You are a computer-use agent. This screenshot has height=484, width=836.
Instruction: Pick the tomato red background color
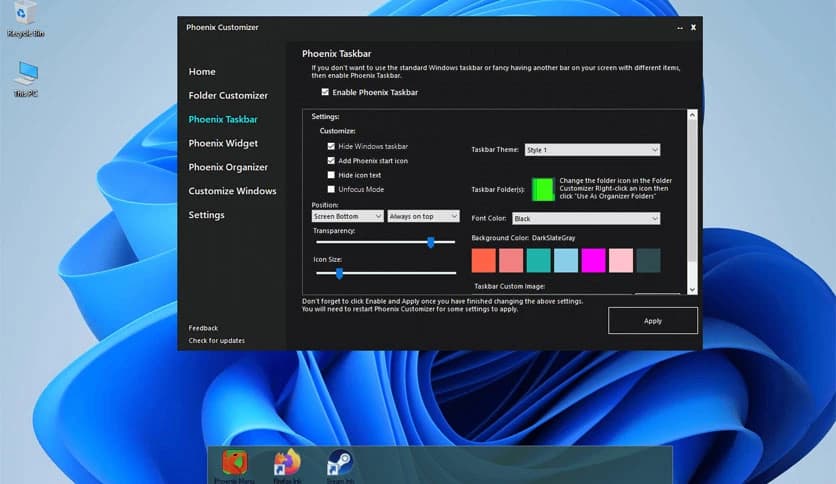[x=484, y=261]
